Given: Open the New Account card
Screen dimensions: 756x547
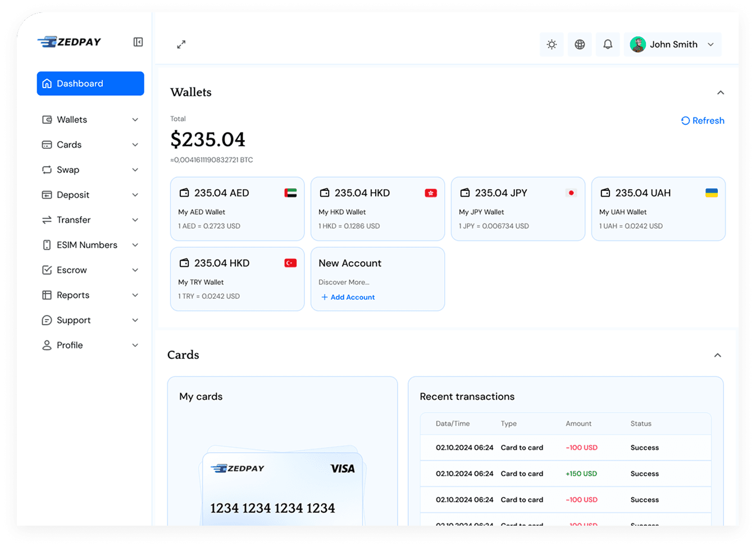Looking at the screenshot, I should pyautogui.click(x=377, y=279).
